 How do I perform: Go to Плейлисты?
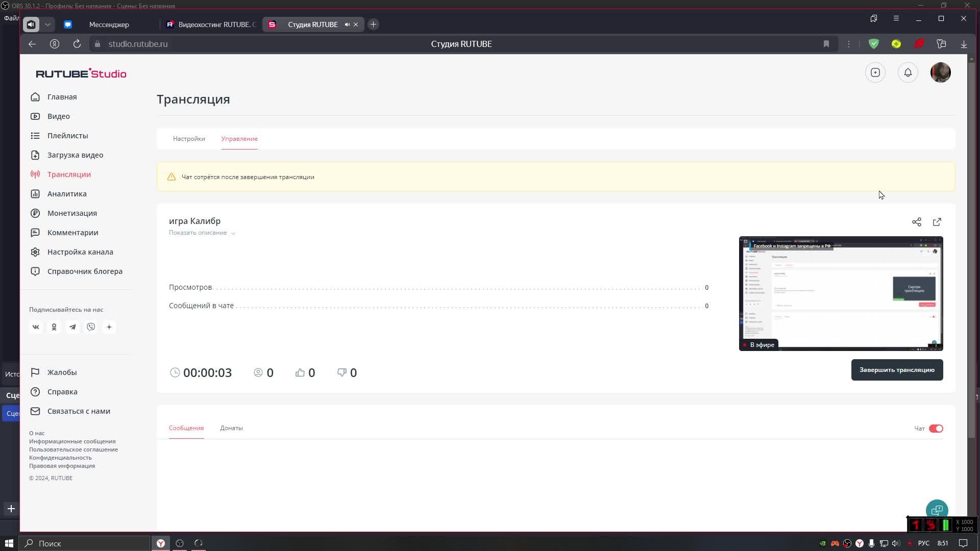59,136
